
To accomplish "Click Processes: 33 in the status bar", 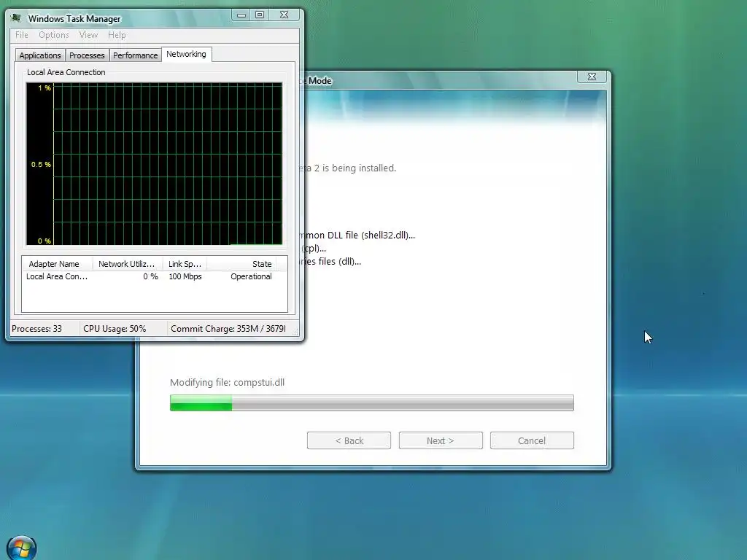I will click(37, 329).
